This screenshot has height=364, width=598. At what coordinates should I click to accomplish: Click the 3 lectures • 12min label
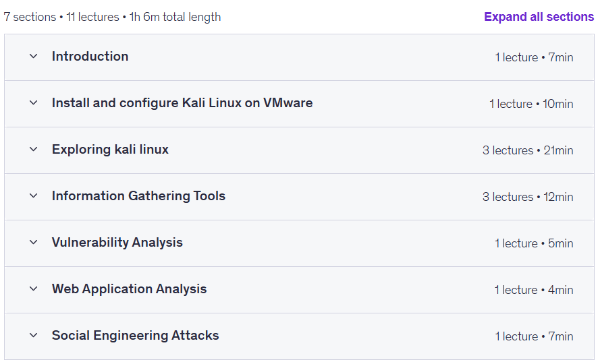point(528,197)
